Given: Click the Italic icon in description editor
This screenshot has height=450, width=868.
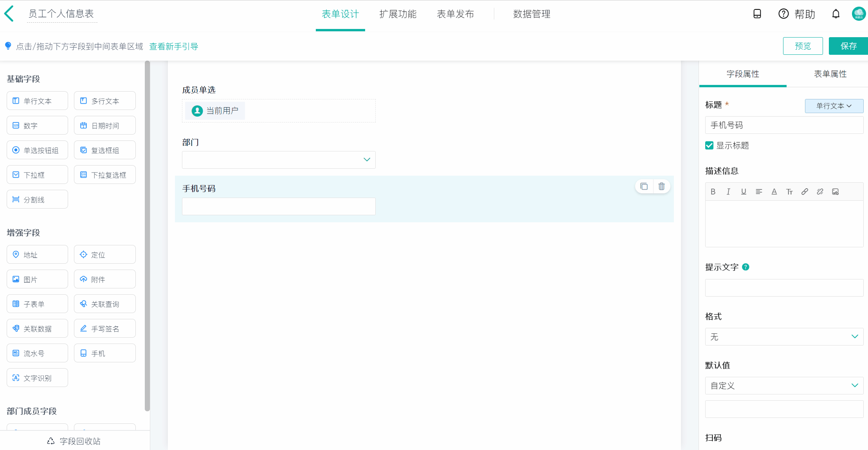Looking at the screenshot, I should tap(728, 192).
